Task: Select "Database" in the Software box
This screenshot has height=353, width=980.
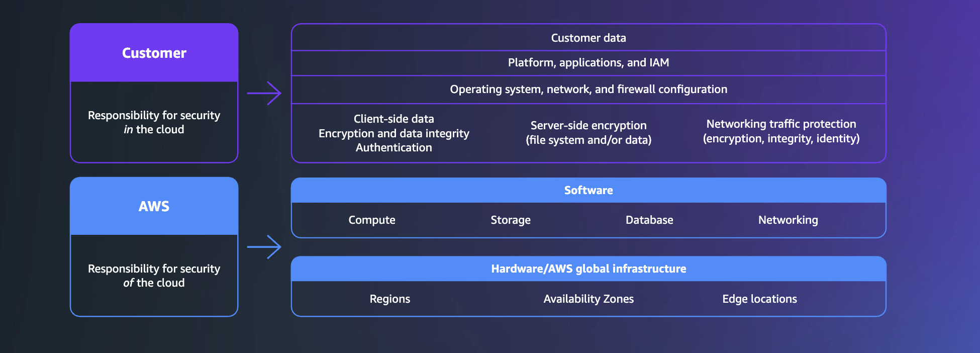Action: [x=649, y=220]
